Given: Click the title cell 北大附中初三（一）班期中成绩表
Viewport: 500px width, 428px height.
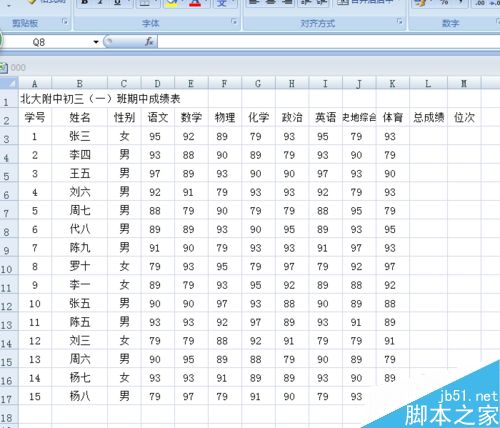Looking at the screenshot, I should click(100, 99).
